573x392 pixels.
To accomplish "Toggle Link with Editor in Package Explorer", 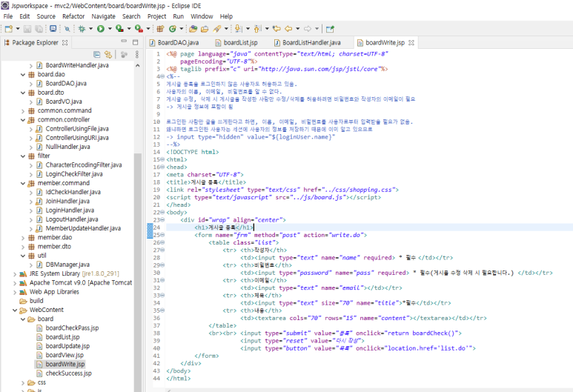I will [108, 54].
